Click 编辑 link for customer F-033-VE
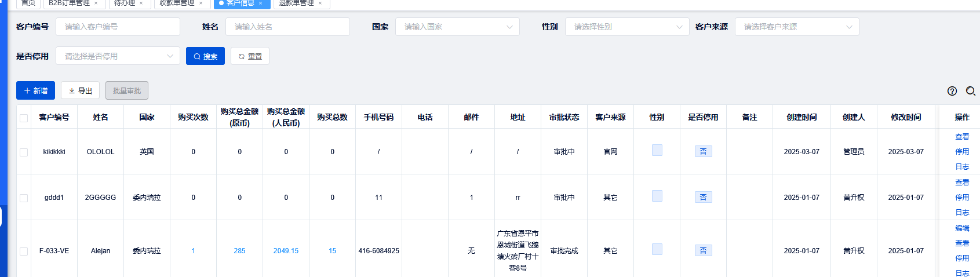 (962, 228)
